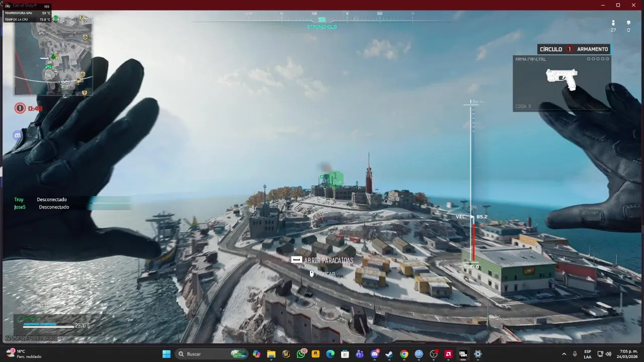644x362 pixels.
Task: Open WhatsApp from the taskbar
Action: coord(301,354)
